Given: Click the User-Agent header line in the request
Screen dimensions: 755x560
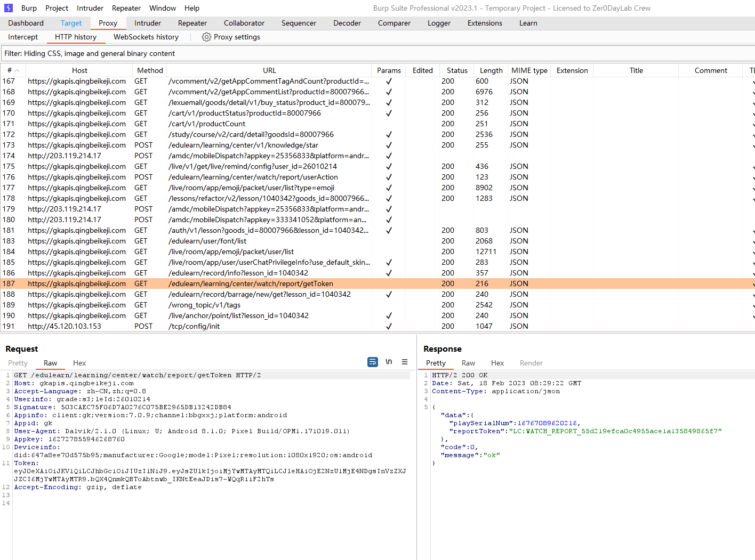Looking at the screenshot, I should point(182,431).
